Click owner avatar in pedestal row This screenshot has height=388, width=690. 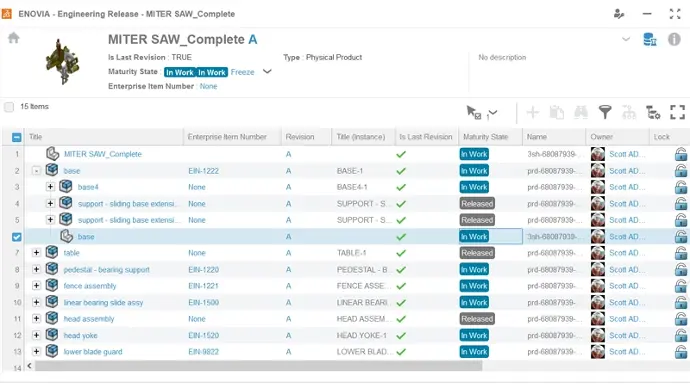598,269
